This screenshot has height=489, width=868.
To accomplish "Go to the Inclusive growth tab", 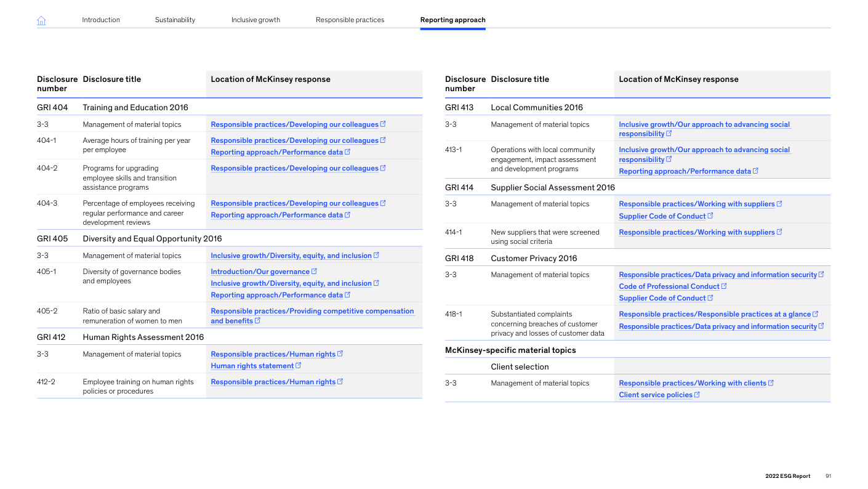I will coord(255,20).
